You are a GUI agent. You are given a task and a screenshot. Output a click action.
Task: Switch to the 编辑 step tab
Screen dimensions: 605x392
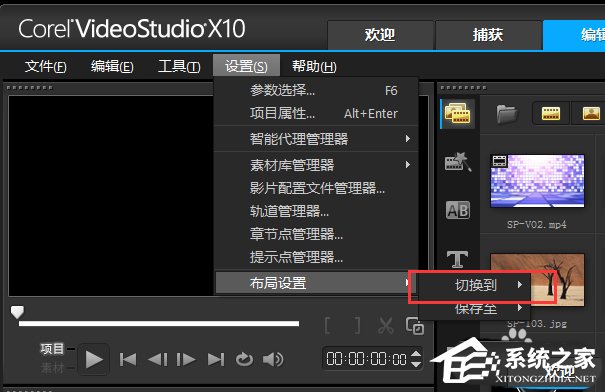tap(574, 35)
